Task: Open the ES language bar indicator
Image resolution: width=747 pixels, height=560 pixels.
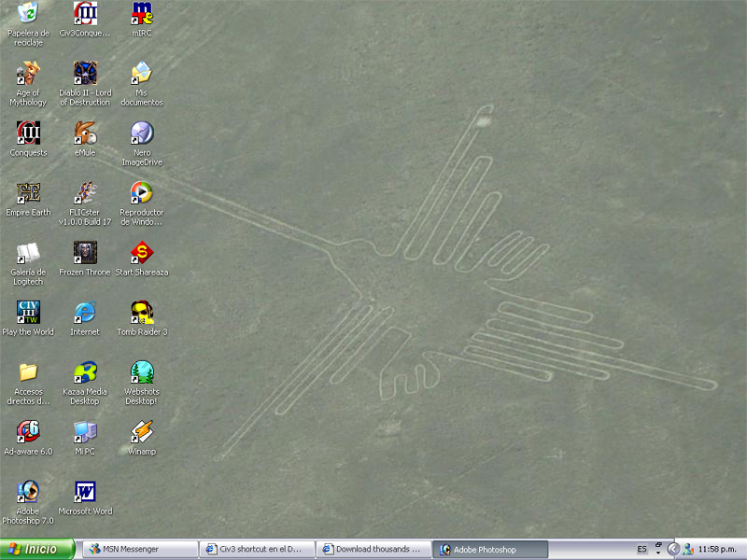Action: 642,550
